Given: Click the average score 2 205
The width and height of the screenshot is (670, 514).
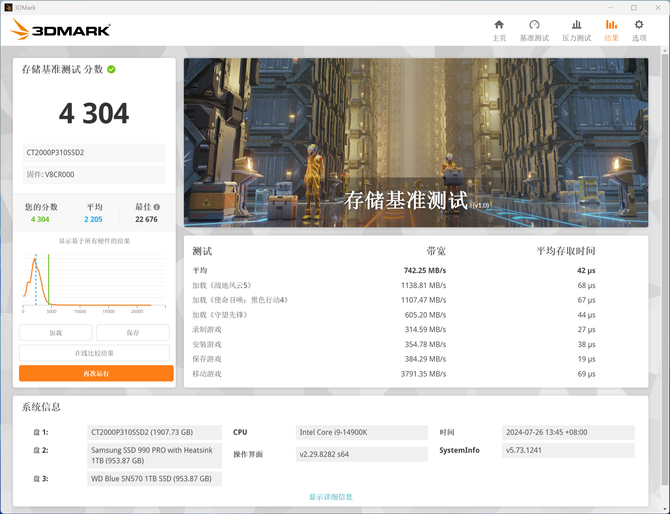Looking at the screenshot, I should [x=93, y=219].
